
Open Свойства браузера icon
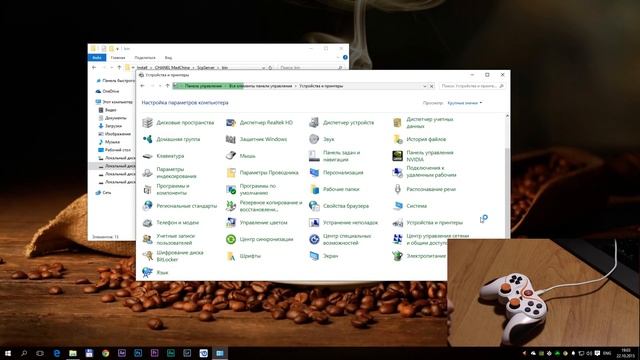point(314,206)
